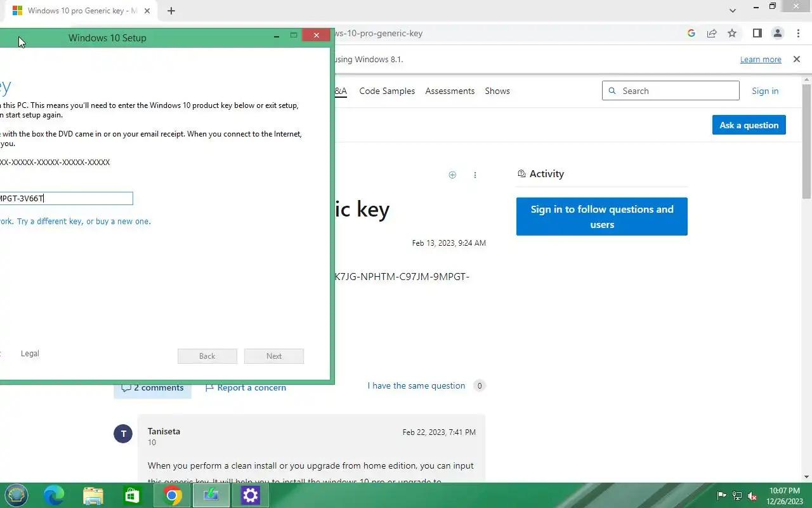The width and height of the screenshot is (812, 508).
Task: Click muted volume icon in tray
Action: point(752,496)
